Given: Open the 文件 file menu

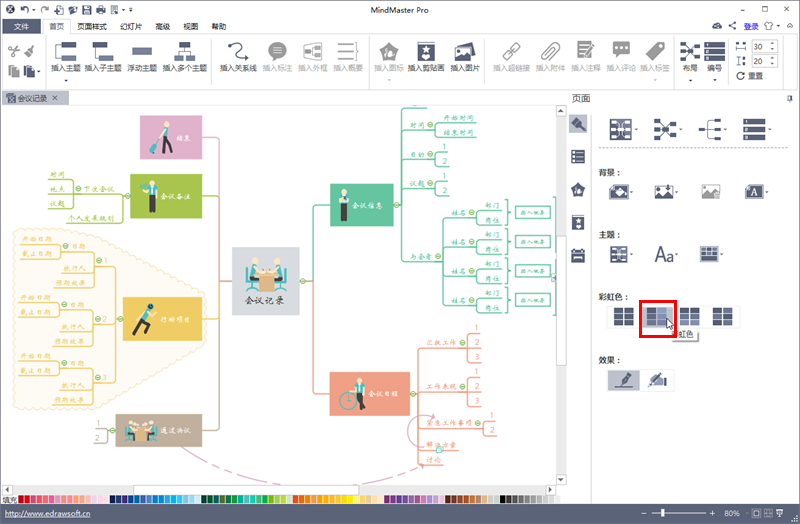Looking at the screenshot, I should pos(21,27).
